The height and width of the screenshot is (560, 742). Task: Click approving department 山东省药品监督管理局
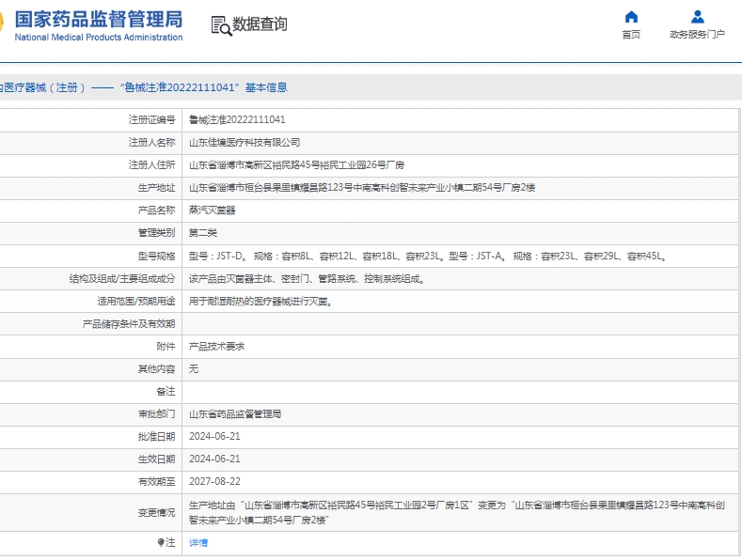pos(235,414)
